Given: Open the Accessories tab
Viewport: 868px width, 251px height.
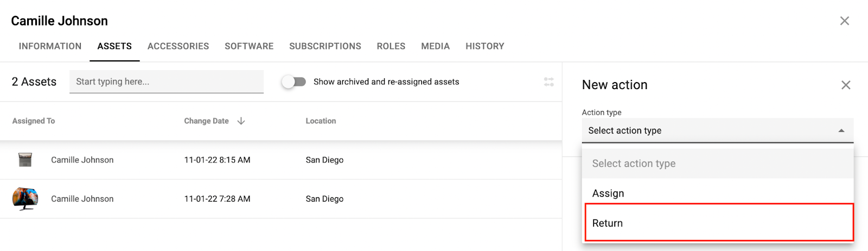Looking at the screenshot, I should pos(178,46).
